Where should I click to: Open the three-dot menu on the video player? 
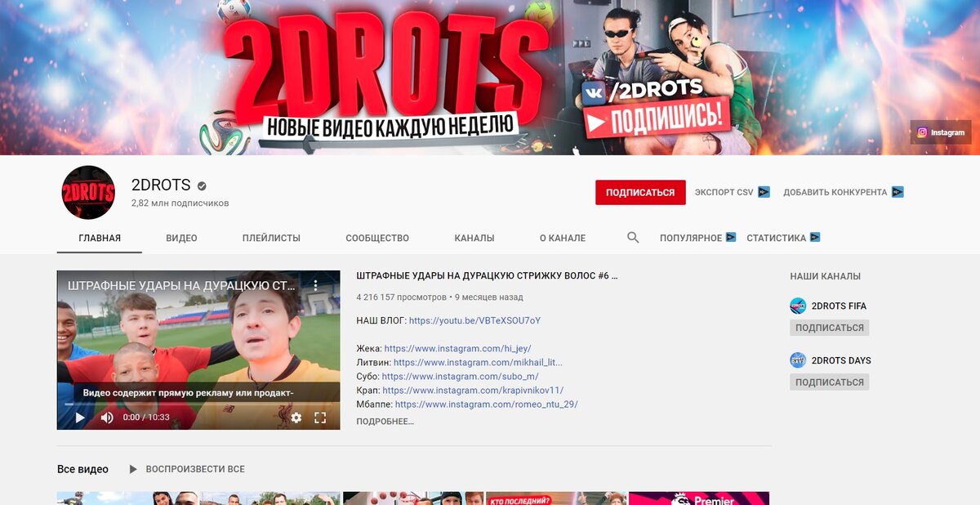click(316, 286)
